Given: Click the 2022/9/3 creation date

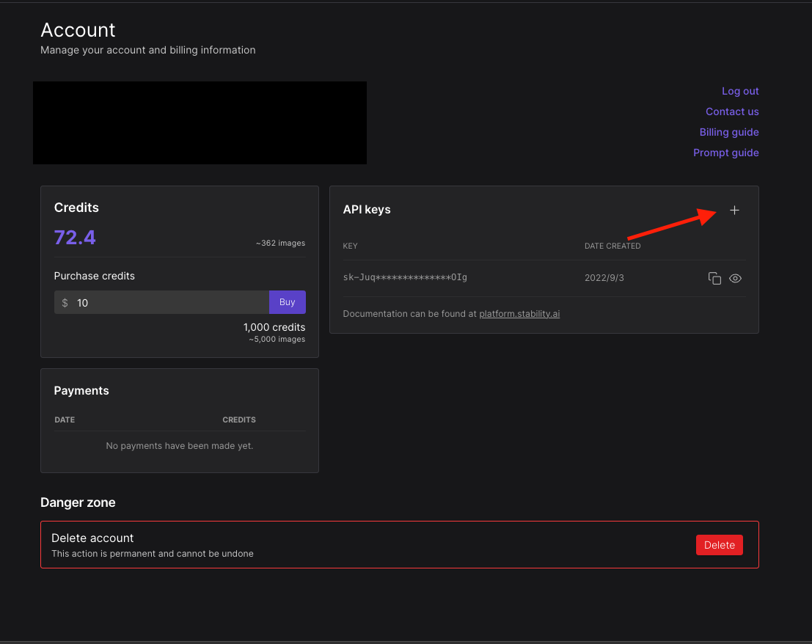Looking at the screenshot, I should pyautogui.click(x=604, y=278).
